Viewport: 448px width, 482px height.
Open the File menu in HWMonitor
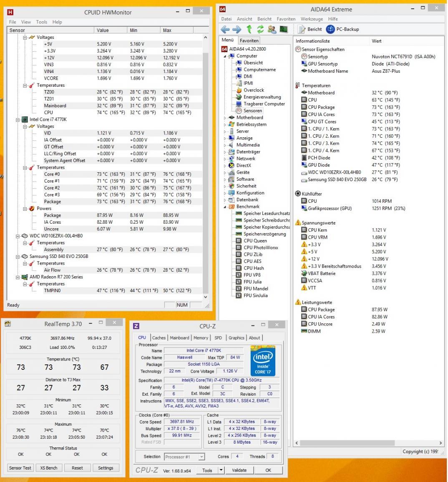pyautogui.click(x=13, y=22)
